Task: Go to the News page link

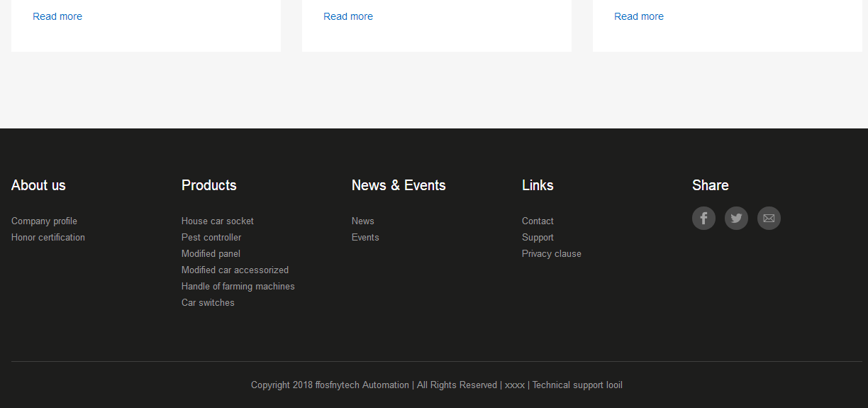Action: tap(363, 221)
